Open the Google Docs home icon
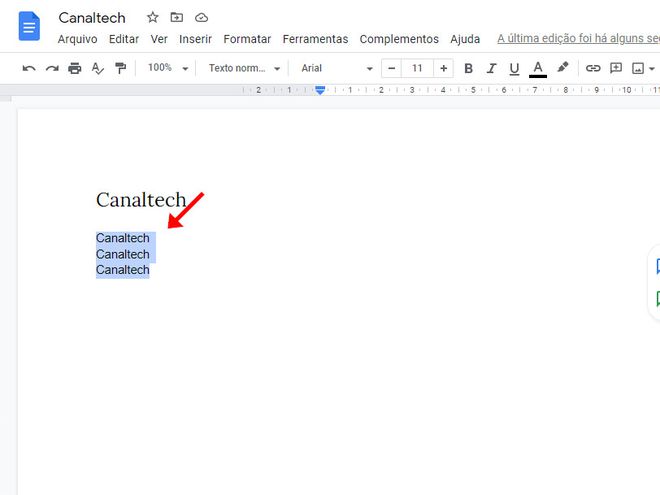This screenshot has width=660, height=495. click(x=29, y=27)
